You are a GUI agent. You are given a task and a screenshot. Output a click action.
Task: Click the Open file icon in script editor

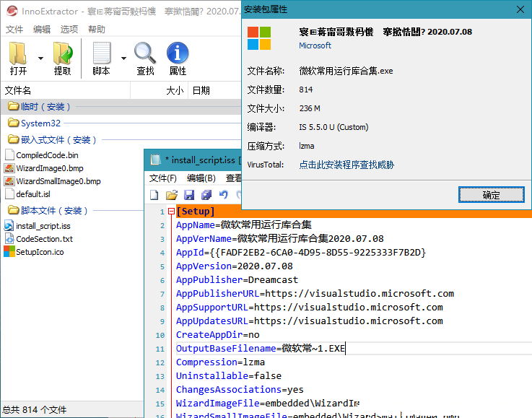172,195
